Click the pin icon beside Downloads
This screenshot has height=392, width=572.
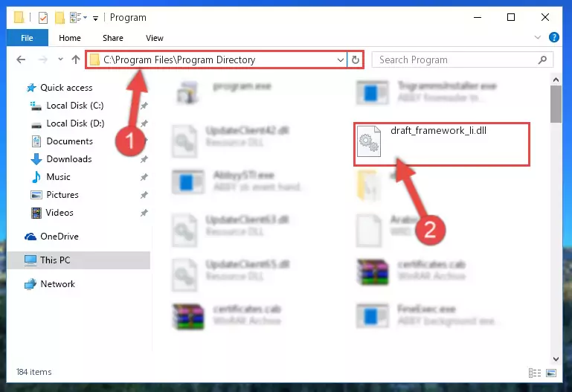(x=144, y=159)
